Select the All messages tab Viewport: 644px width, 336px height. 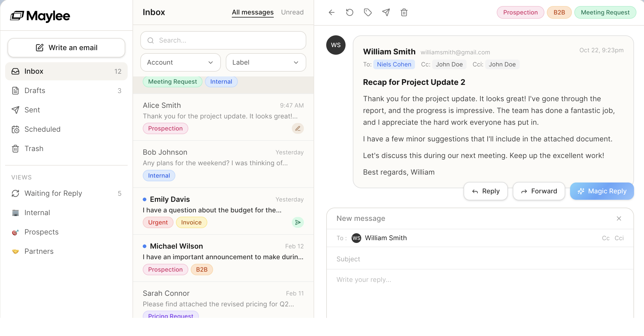[x=253, y=12]
